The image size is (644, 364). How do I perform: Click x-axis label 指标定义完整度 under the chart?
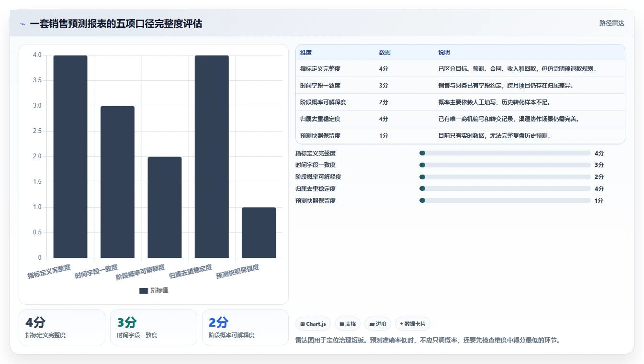point(49,272)
